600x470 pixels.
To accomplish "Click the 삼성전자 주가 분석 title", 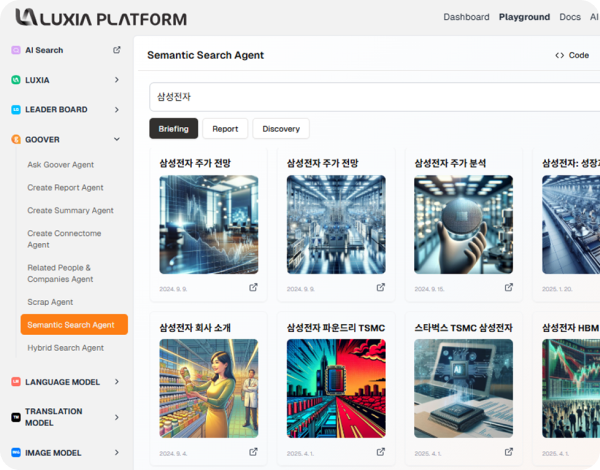I will (x=450, y=163).
